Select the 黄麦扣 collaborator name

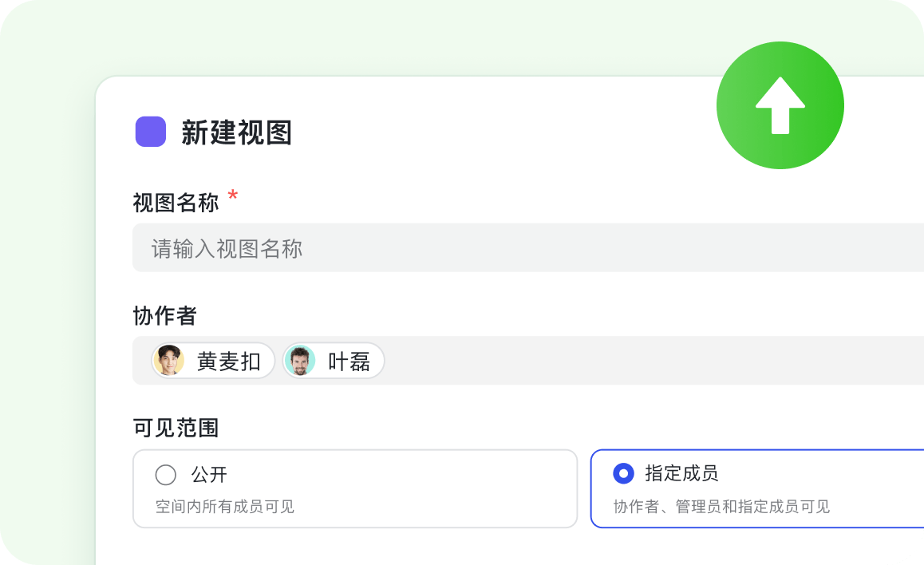pyautogui.click(x=228, y=362)
